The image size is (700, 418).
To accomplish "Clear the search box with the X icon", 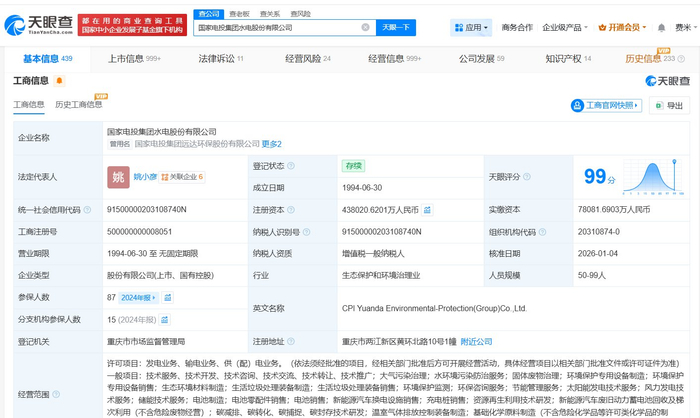I will coord(365,28).
